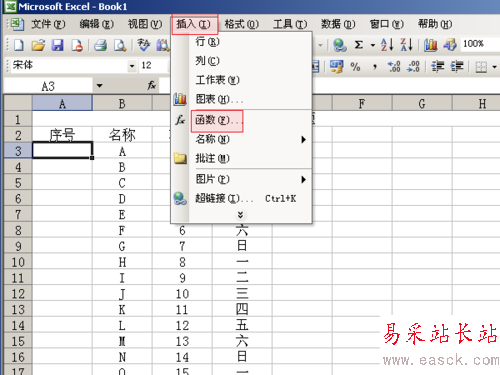Screen dimensions: 500x375
Task: Select the Select All corner button
Action: coord(18,103)
